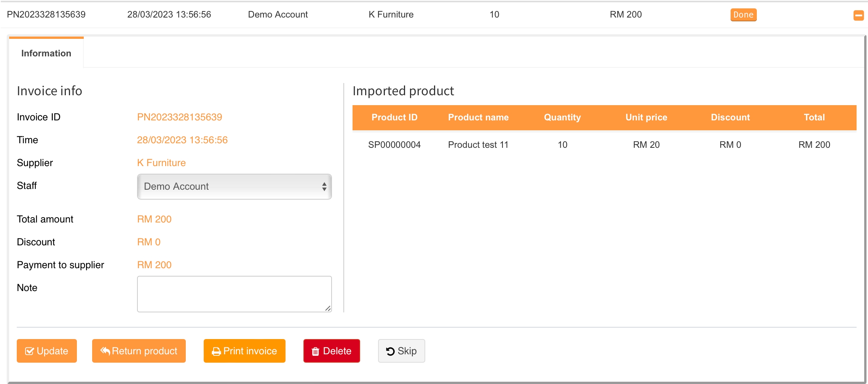Click the printer icon on Print invoice
Viewport: 868px width, 384px height.
coord(216,352)
